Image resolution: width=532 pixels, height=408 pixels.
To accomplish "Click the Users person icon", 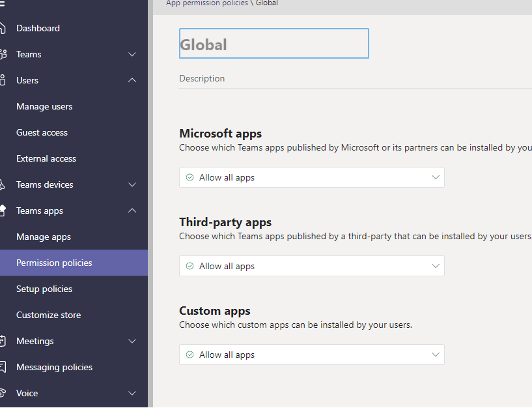I will coord(3,80).
